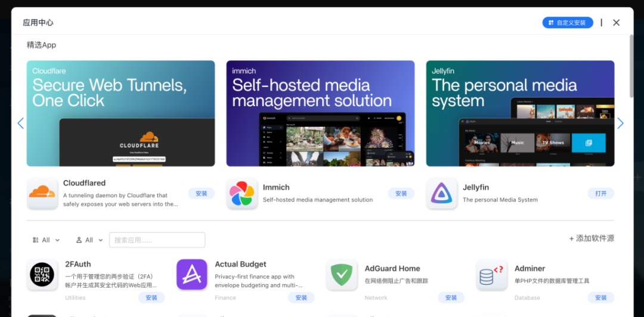Open the category All filter dropdown
Viewport: 644px width, 317px height.
pyautogui.click(x=46, y=240)
